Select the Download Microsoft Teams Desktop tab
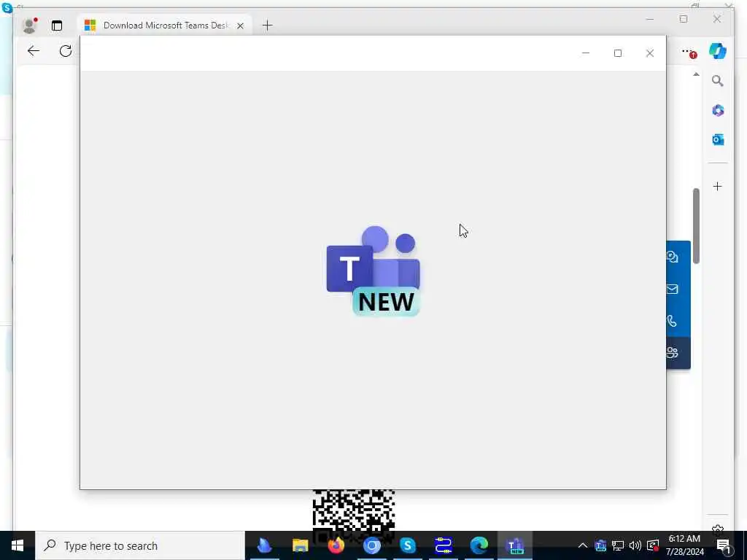 (164, 26)
